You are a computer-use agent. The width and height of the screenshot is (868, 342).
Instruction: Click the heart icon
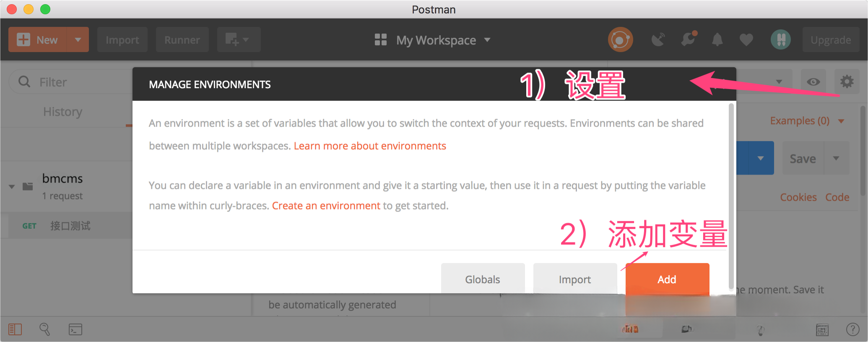(x=746, y=40)
